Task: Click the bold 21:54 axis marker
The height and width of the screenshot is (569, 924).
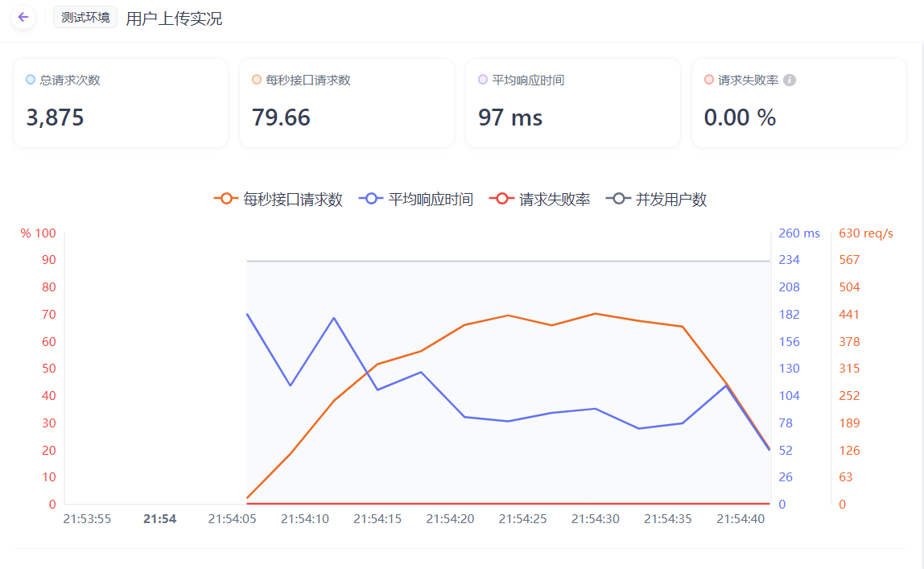Action: pos(159,519)
